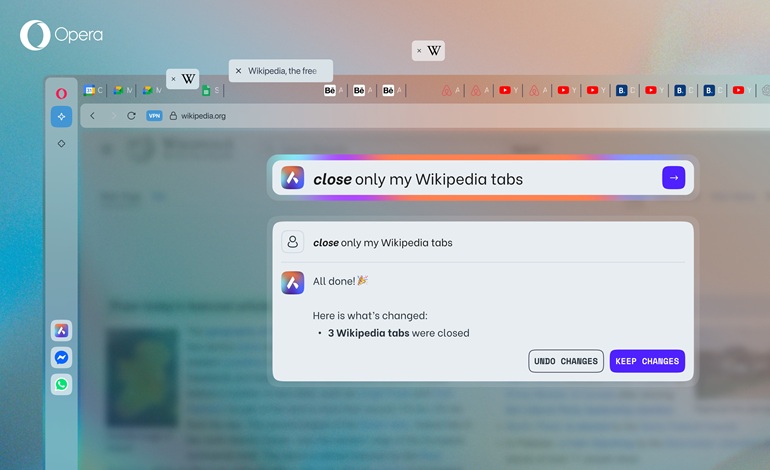Image resolution: width=770 pixels, height=470 pixels.
Task: Click 'Here is what's changed:' text
Action: [x=370, y=315]
